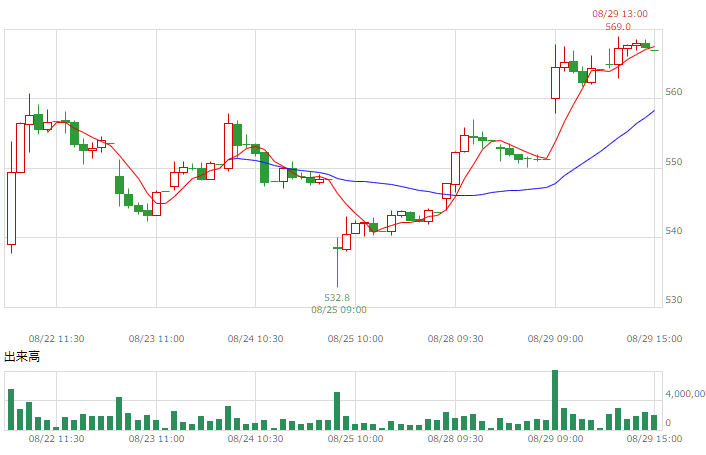Click 08/22 11:30 under the price chart

click(56, 338)
